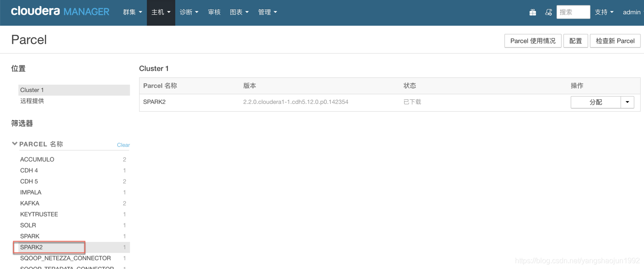The image size is (644, 269).
Task: Open the admin user menu
Action: click(633, 12)
